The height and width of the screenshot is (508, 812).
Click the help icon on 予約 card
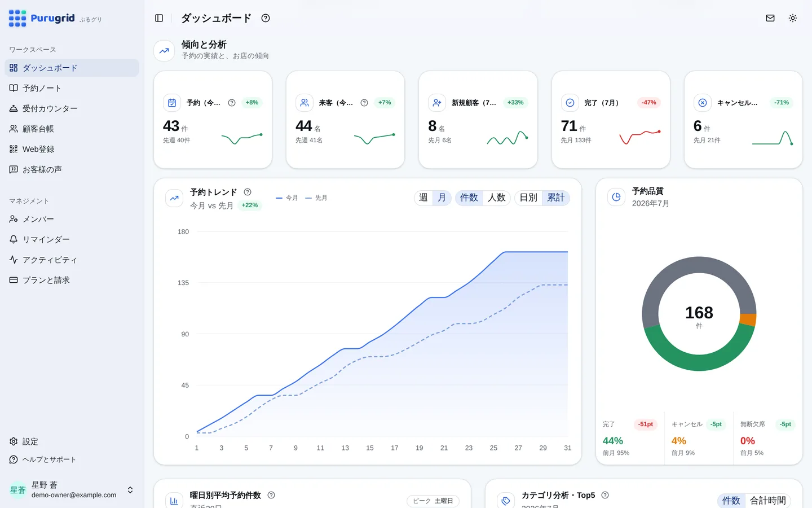click(232, 103)
